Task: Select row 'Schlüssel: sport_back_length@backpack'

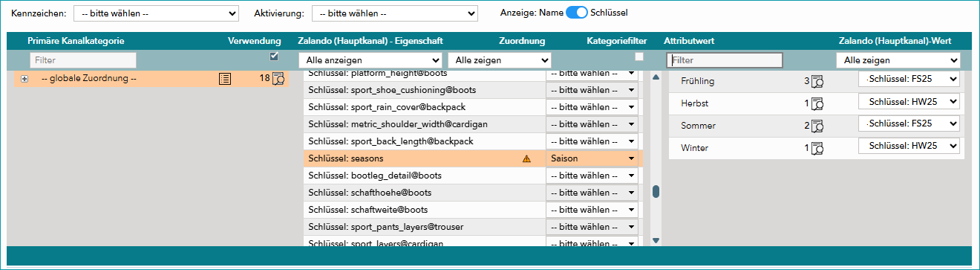Action: point(474,141)
